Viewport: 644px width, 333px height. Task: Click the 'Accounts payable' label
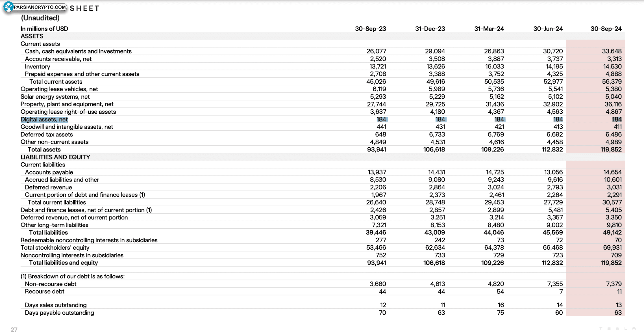[49, 172]
